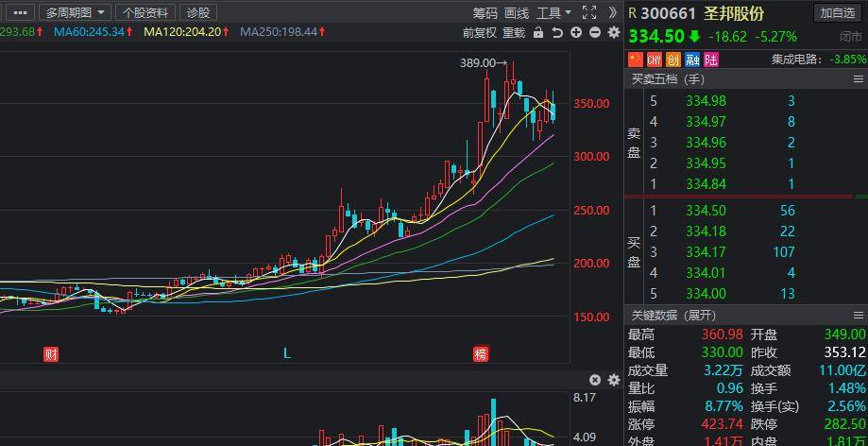Open the 工具 tools dropdown menu
The image size is (868, 446).
[x=553, y=12]
